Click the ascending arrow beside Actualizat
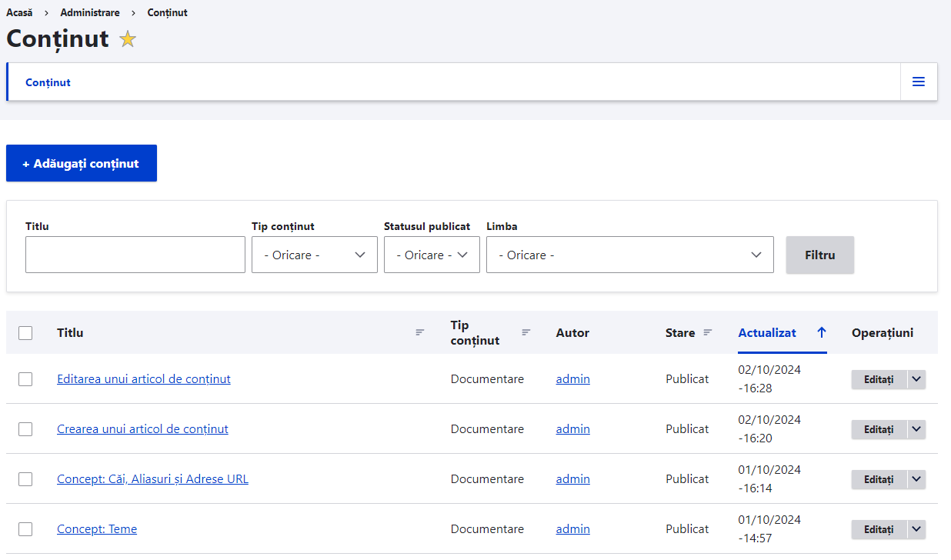 point(822,332)
